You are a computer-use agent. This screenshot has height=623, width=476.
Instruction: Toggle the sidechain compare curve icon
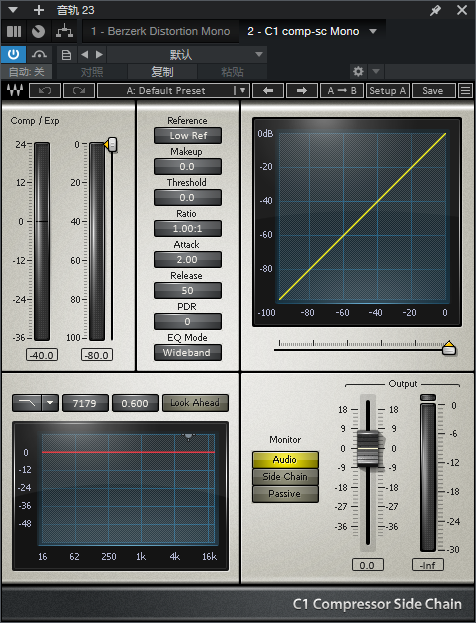39,54
